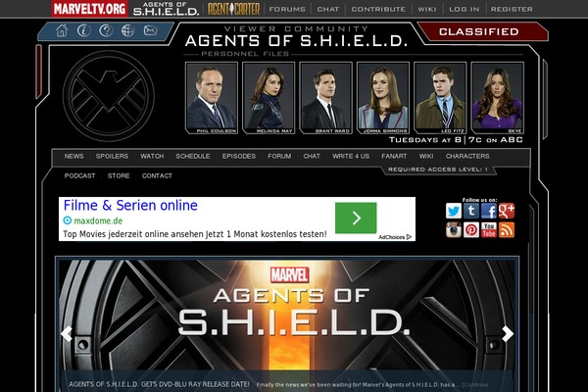This screenshot has width=588, height=392.
Task: Click the Instagram camera icon
Action: [x=454, y=230]
